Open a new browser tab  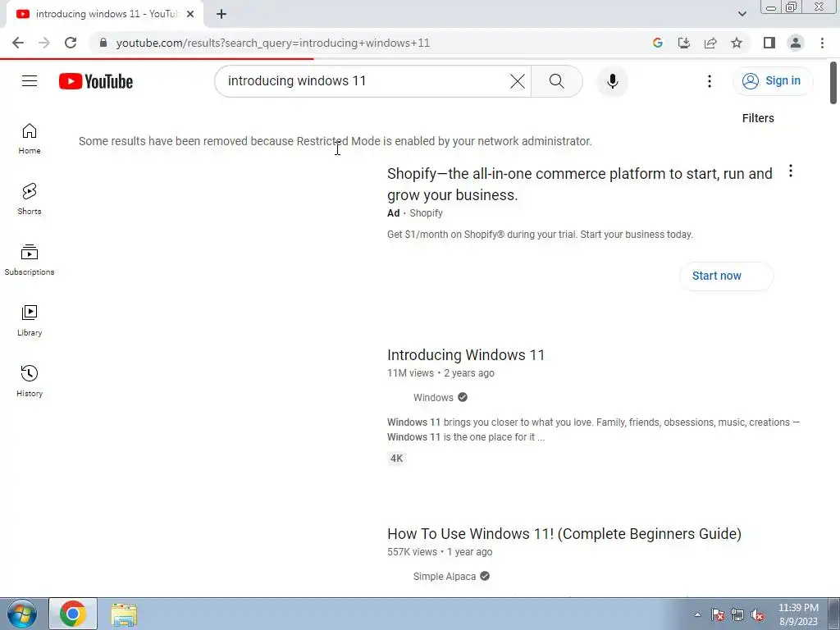[221, 15]
